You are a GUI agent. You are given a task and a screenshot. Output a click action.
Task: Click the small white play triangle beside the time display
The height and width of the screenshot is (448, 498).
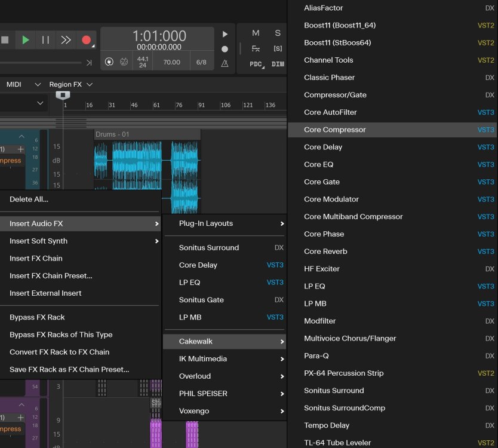click(x=225, y=34)
